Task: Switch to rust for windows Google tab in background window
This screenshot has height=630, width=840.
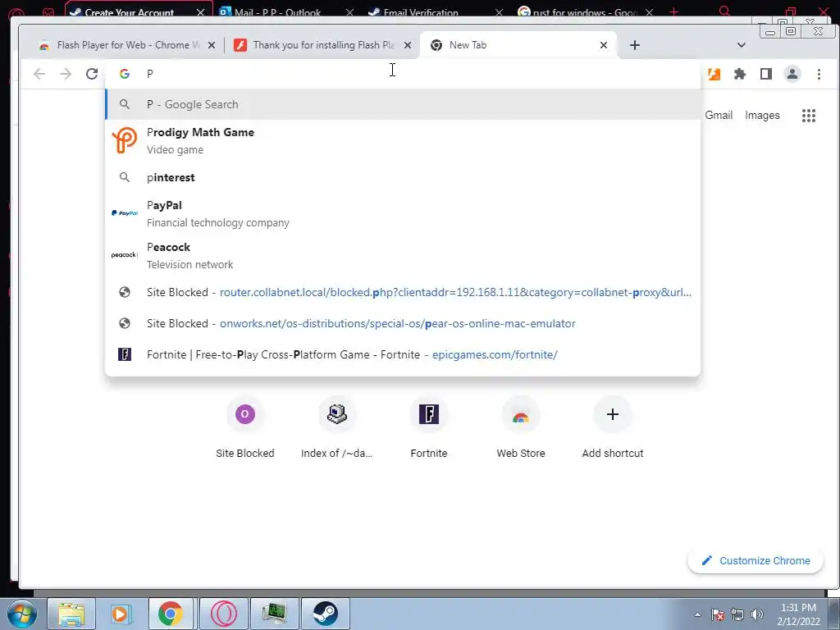Action: coord(585,11)
